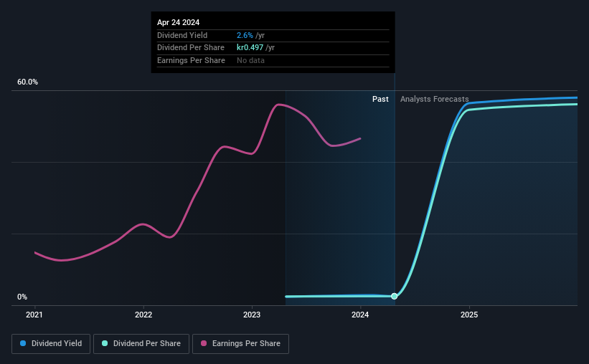Click the 2.6% Dividend Yield tooltip value
This screenshot has height=364, width=589.
coord(245,35)
